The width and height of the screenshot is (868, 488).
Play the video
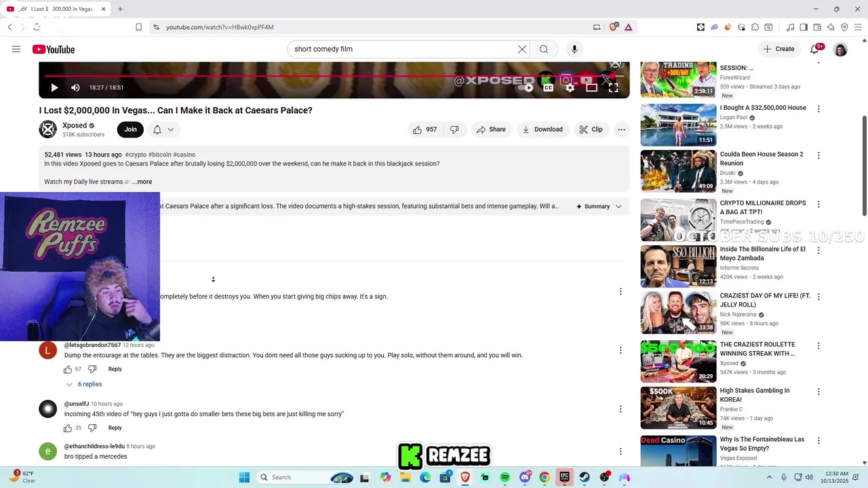(54, 87)
